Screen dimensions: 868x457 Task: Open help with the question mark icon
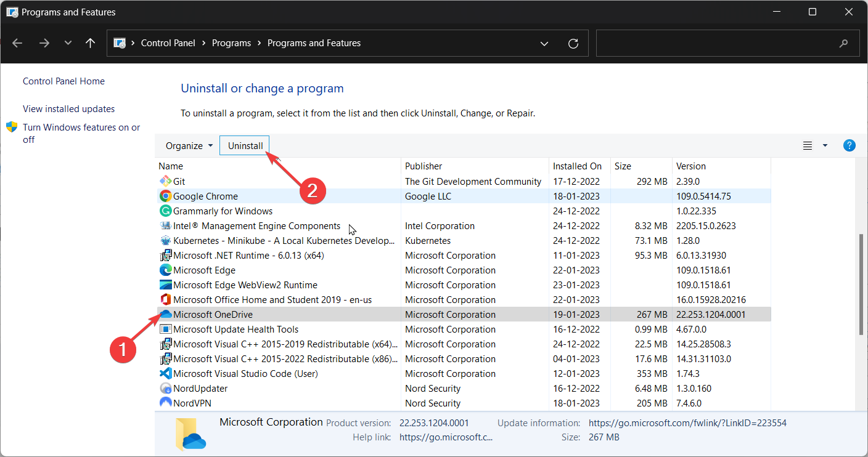pos(849,146)
